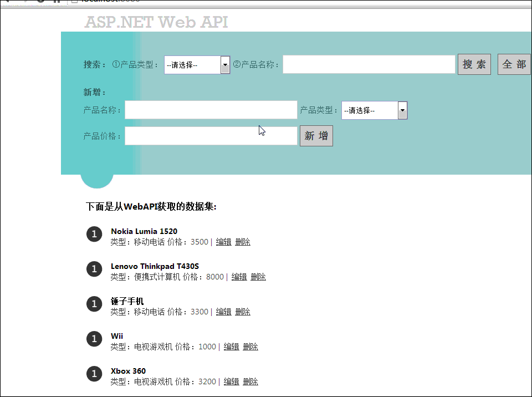Click the numbered badge beside Wii
532x397 pixels.
click(94, 339)
